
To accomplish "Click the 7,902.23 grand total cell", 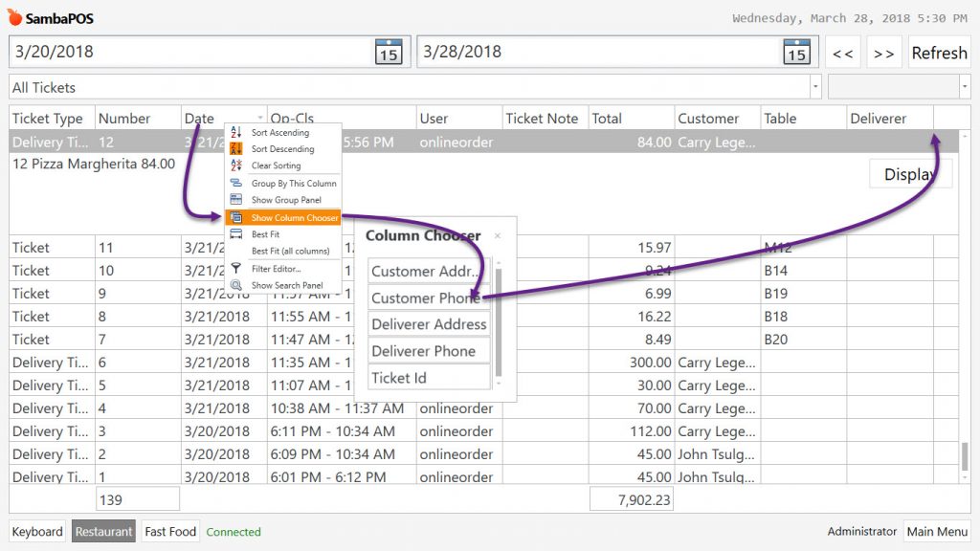I will coord(632,499).
